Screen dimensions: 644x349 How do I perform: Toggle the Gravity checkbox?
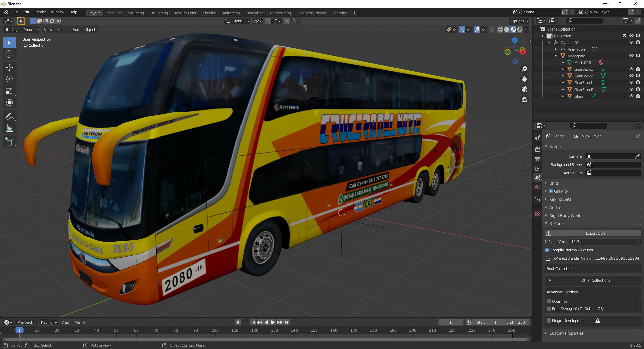coord(551,191)
